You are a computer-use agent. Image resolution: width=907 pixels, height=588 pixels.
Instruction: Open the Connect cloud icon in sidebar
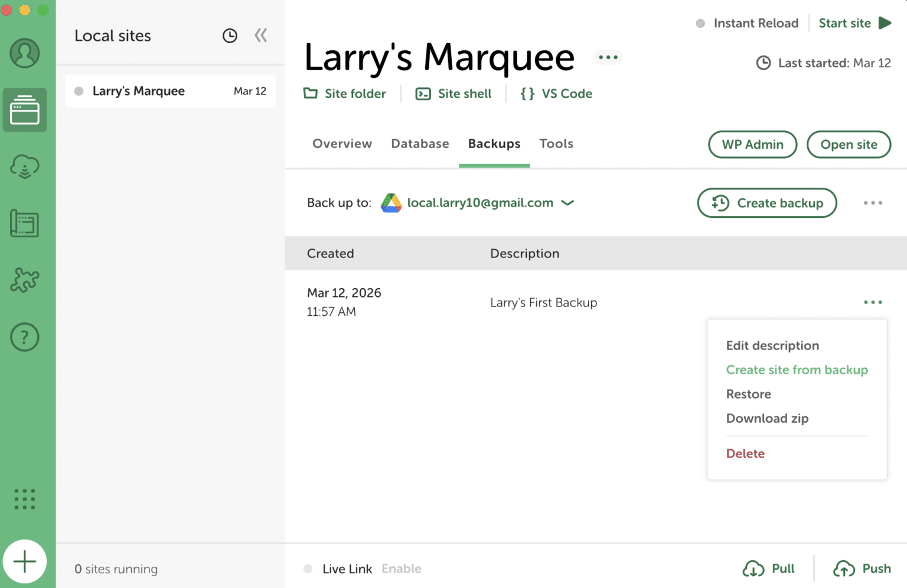click(x=25, y=166)
